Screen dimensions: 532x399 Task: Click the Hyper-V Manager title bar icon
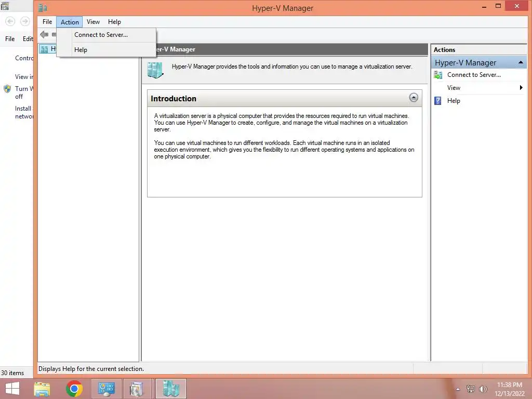43,7
